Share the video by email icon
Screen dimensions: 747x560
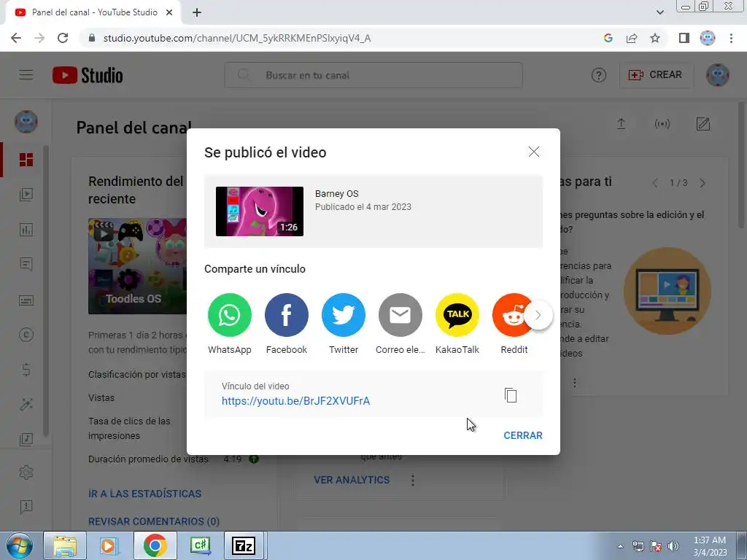point(400,315)
